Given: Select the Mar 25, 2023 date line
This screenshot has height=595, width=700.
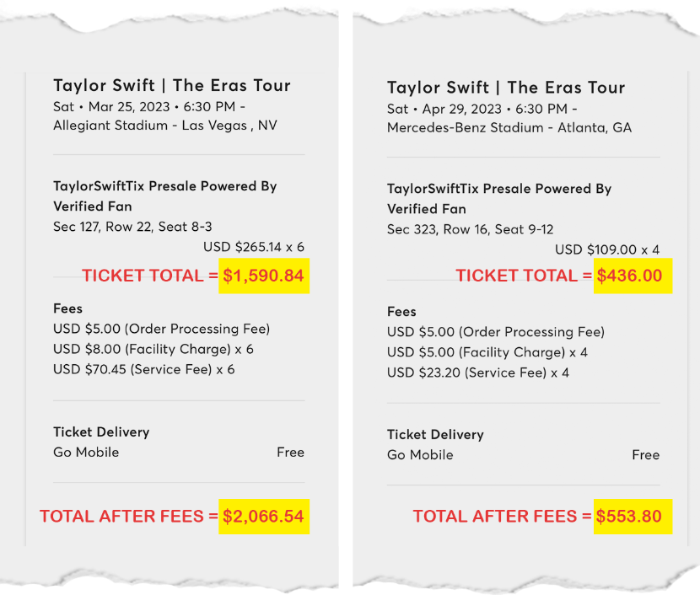Looking at the screenshot, I should point(149,107).
